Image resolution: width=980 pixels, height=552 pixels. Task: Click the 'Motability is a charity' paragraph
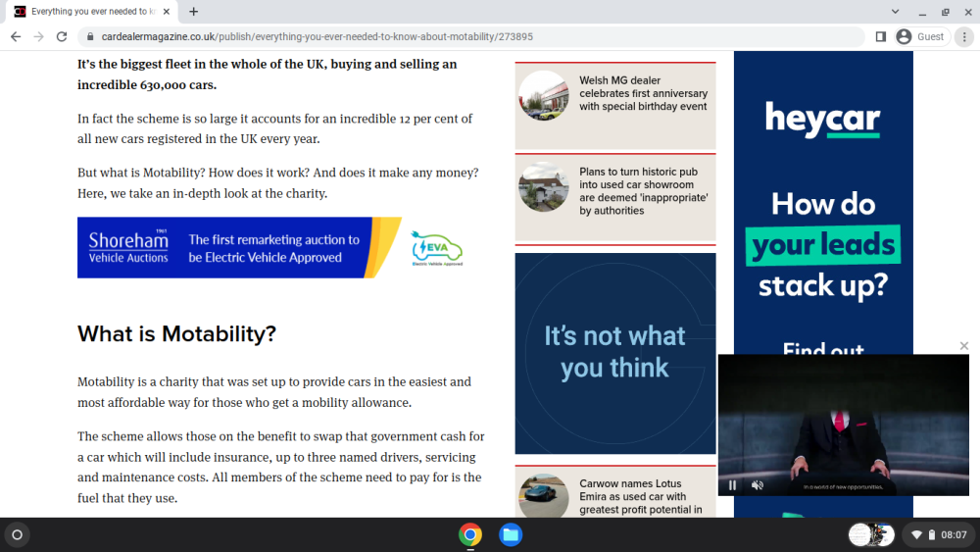pyautogui.click(x=274, y=392)
